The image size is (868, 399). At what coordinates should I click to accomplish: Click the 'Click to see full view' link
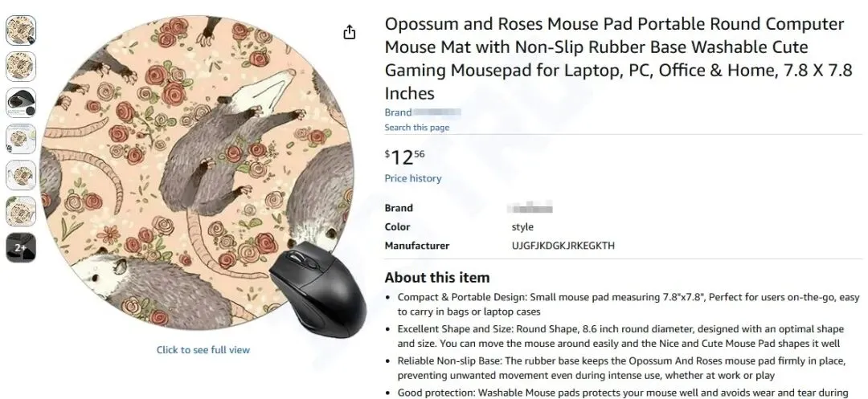point(203,350)
